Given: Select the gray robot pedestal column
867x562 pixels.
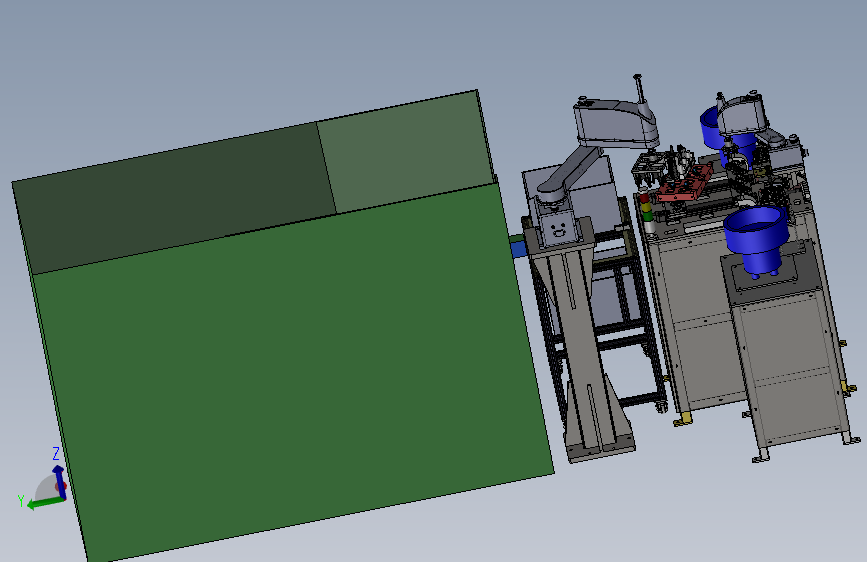Looking at the screenshot, I should [583, 343].
